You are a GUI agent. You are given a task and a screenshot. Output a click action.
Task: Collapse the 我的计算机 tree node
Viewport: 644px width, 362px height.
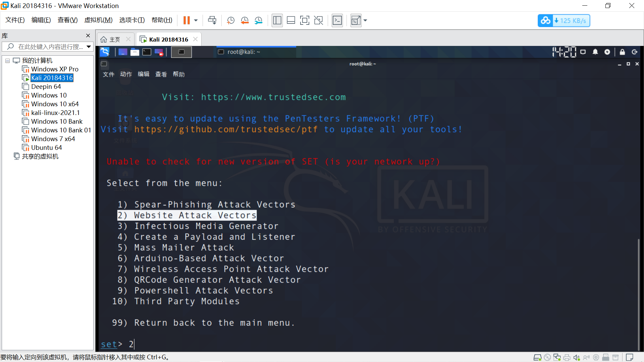click(x=7, y=61)
